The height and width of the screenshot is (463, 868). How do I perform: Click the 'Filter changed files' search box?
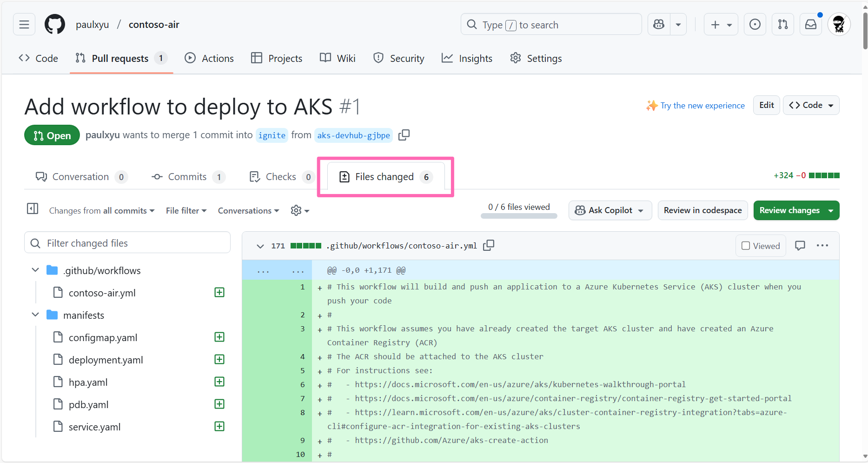127,242
